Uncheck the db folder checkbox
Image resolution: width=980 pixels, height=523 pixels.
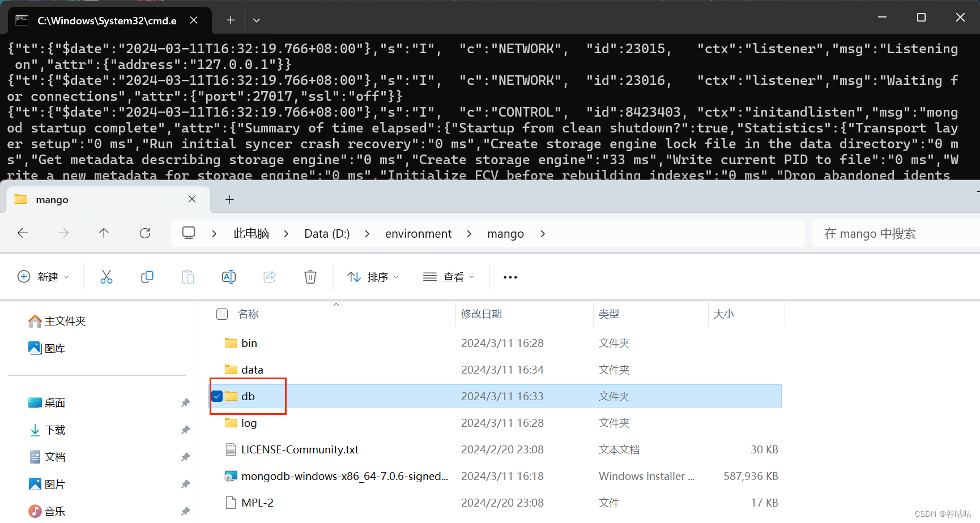point(217,396)
